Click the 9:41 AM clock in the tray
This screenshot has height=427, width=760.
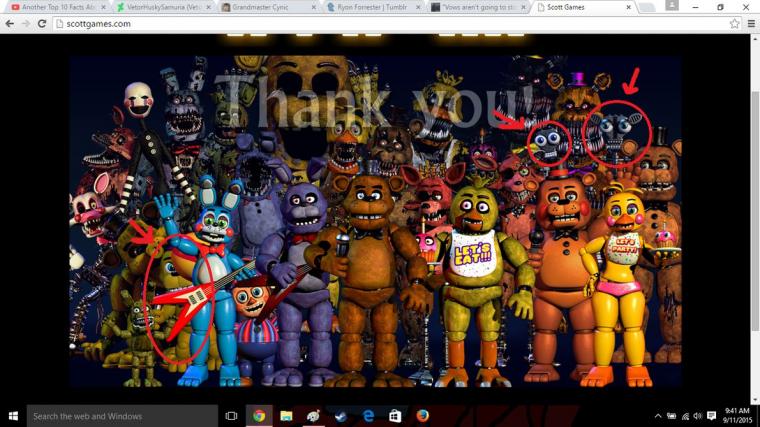737,416
